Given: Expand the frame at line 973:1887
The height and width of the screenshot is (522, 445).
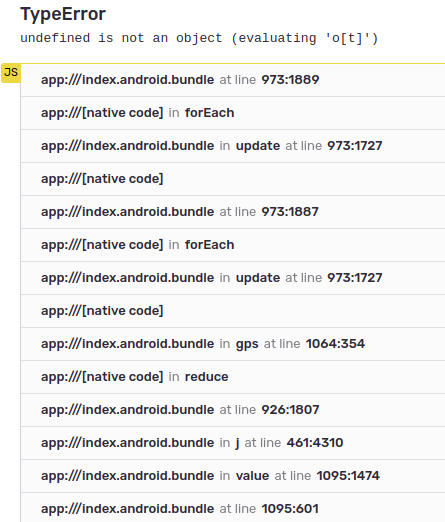Looking at the screenshot, I should 233,212.
